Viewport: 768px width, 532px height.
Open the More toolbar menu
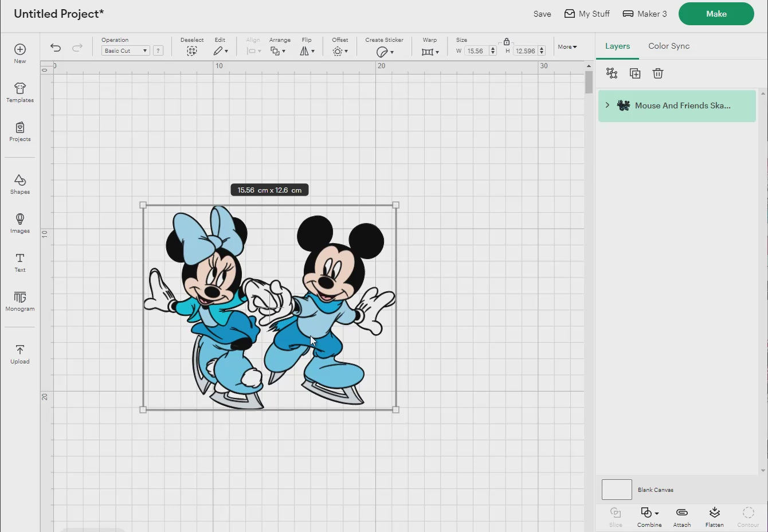(x=567, y=47)
